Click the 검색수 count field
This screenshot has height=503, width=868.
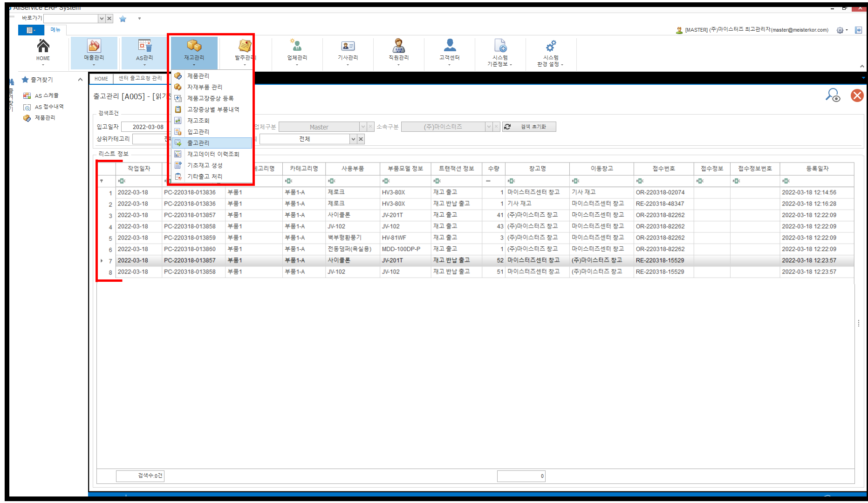point(140,476)
